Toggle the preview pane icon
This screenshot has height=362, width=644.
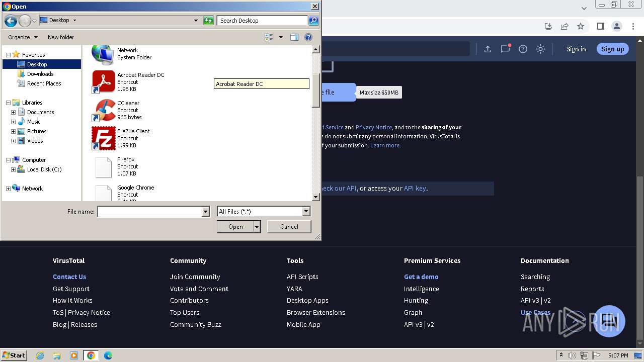pyautogui.click(x=294, y=37)
